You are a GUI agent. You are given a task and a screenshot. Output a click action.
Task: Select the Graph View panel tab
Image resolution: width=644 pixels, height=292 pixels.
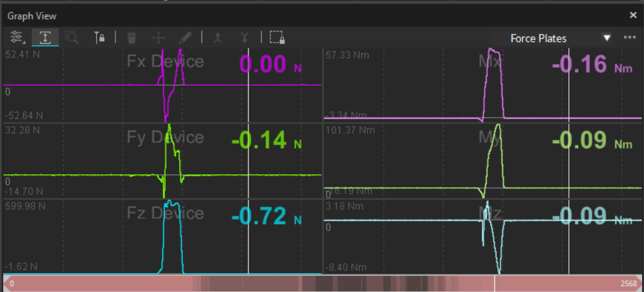click(x=32, y=15)
